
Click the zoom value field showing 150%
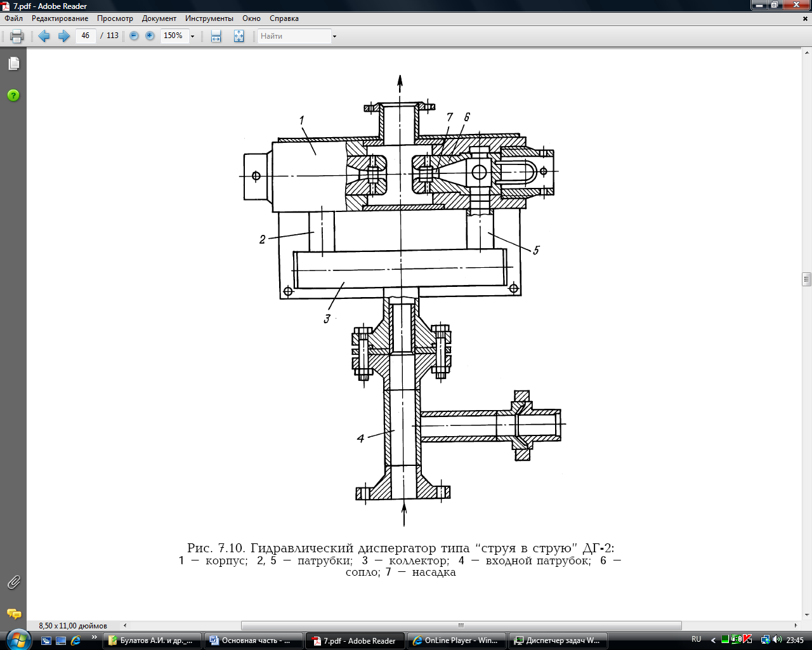click(x=174, y=36)
